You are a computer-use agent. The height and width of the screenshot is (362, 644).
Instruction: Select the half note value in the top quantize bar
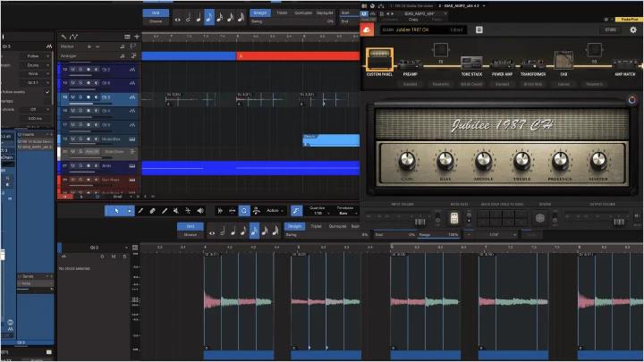point(188,18)
